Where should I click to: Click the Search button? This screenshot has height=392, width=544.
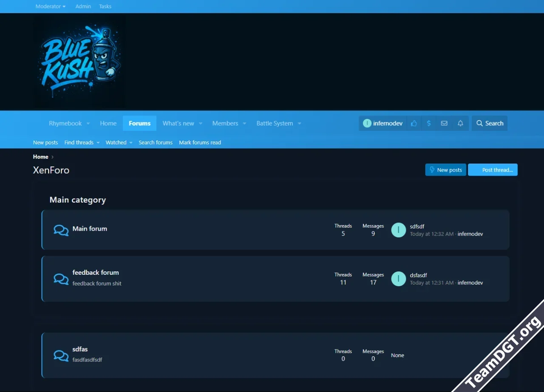(490, 123)
